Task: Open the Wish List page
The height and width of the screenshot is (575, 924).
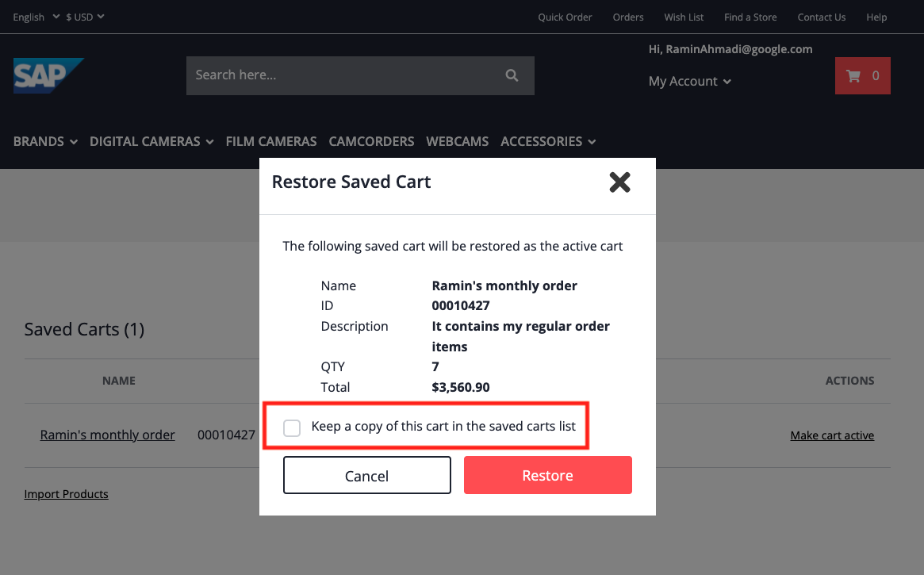Action: [683, 17]
